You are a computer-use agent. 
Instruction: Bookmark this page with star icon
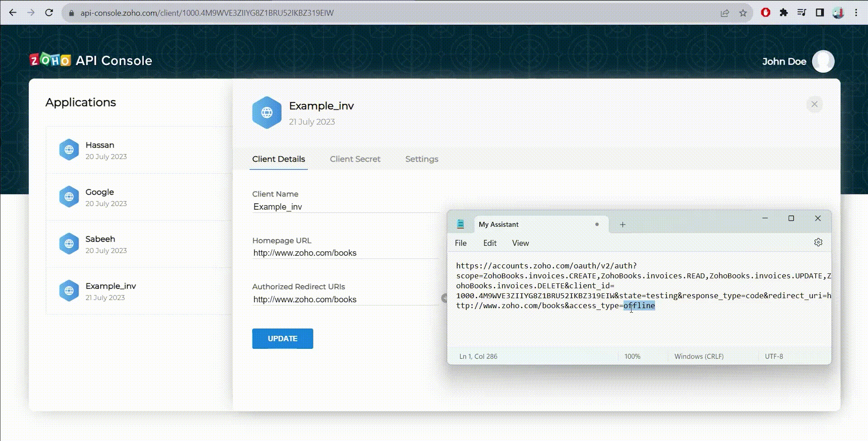[x=743, y=13]
